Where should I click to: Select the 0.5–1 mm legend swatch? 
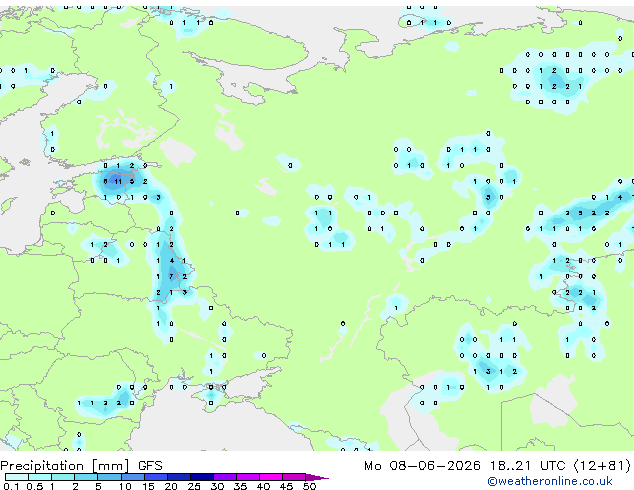[x=40, y=477]
